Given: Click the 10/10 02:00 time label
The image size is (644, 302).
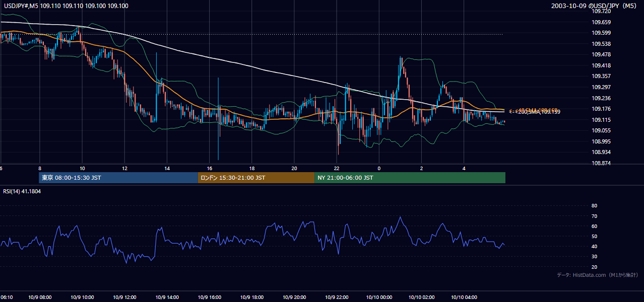Looking at the screenshot, I should coord(421,297).
